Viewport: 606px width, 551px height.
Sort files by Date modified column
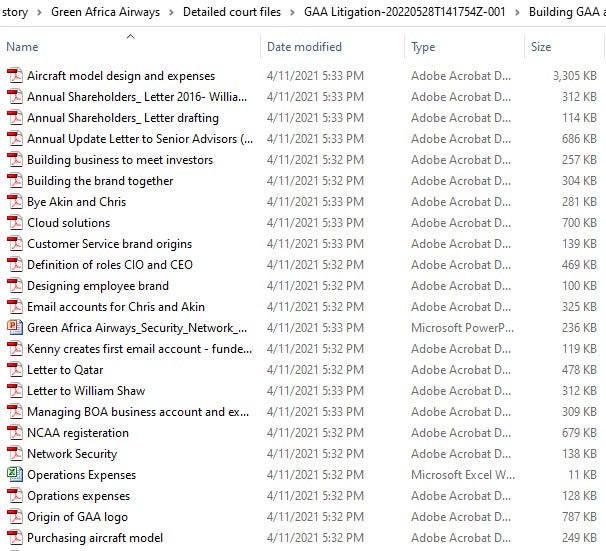click(x=304, y=47)
